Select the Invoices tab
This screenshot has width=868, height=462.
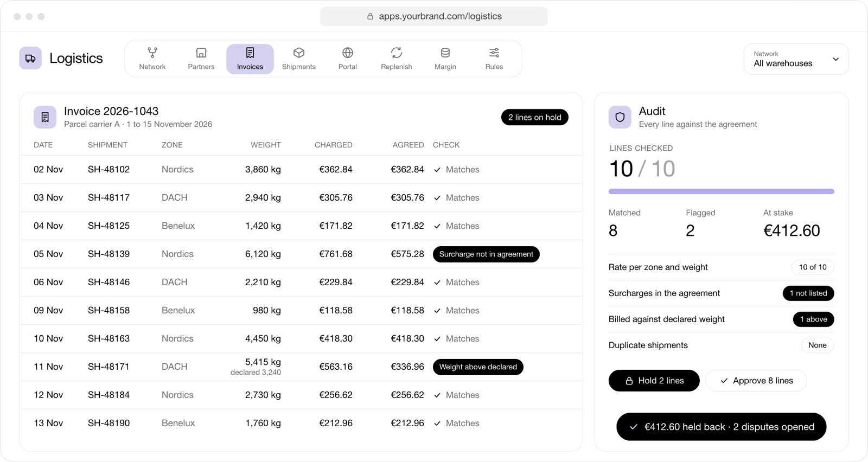coord(250,59)
